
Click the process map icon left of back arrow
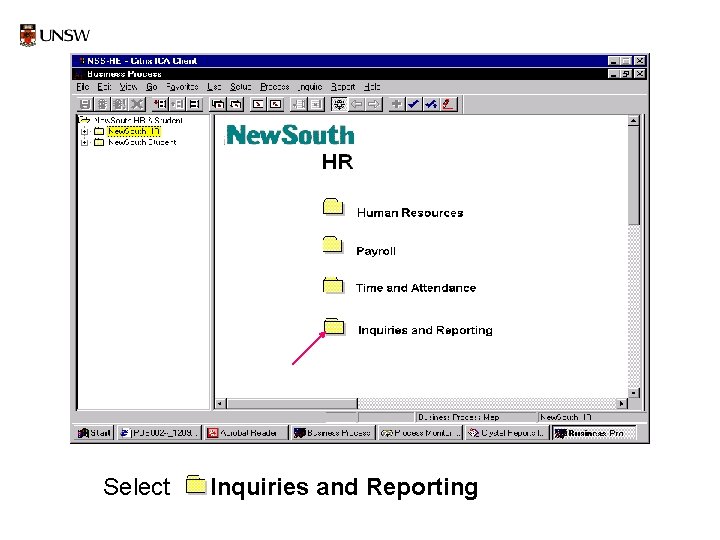click(339, 104)
